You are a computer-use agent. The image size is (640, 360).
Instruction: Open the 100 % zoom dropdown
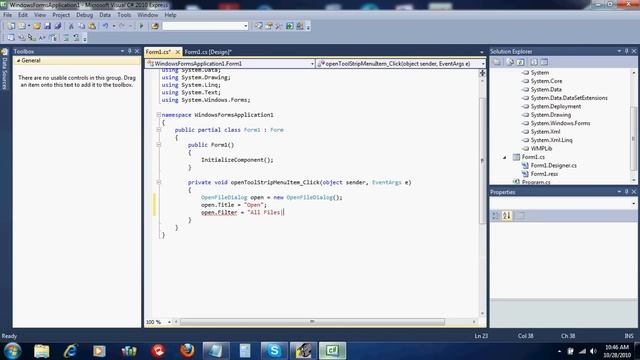tap(169, 322)
